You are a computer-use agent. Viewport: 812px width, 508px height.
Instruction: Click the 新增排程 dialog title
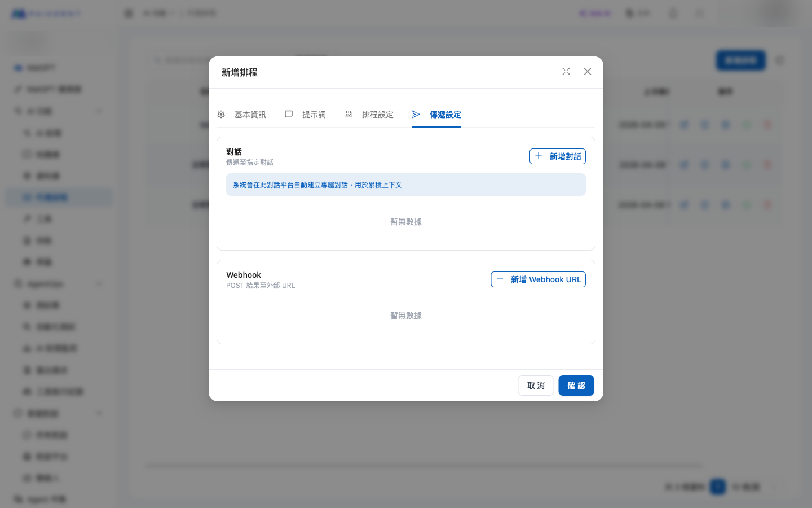click(x=240, y=72)
